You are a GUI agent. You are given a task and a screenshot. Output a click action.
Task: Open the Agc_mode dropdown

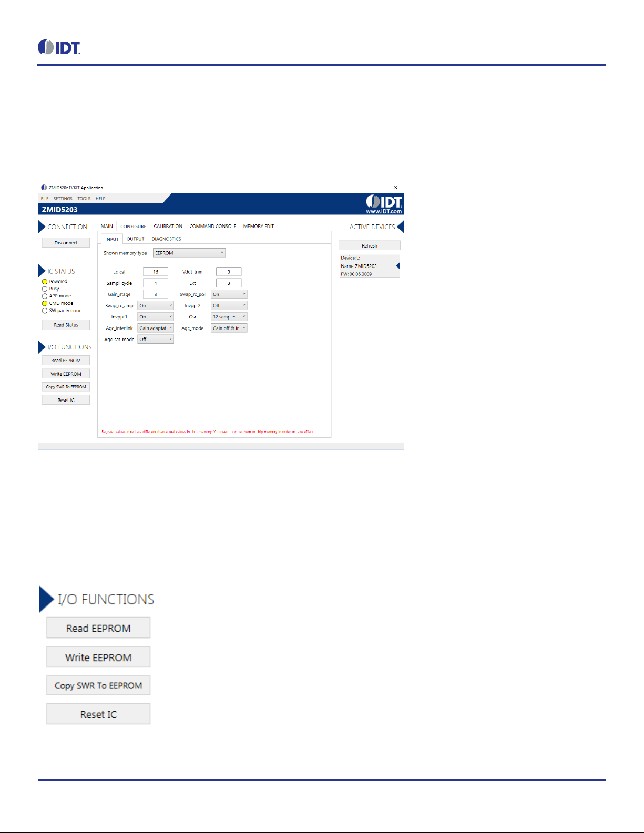pos(229,328)
